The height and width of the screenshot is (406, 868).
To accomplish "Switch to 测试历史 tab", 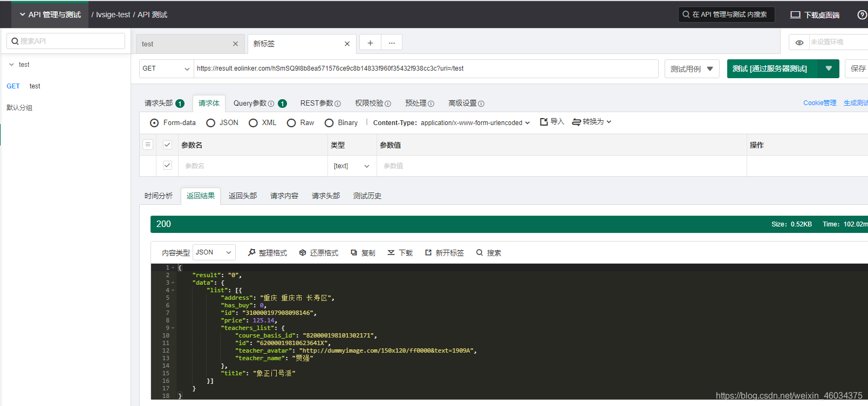I will pyautogui.click(x=367, y=196).
